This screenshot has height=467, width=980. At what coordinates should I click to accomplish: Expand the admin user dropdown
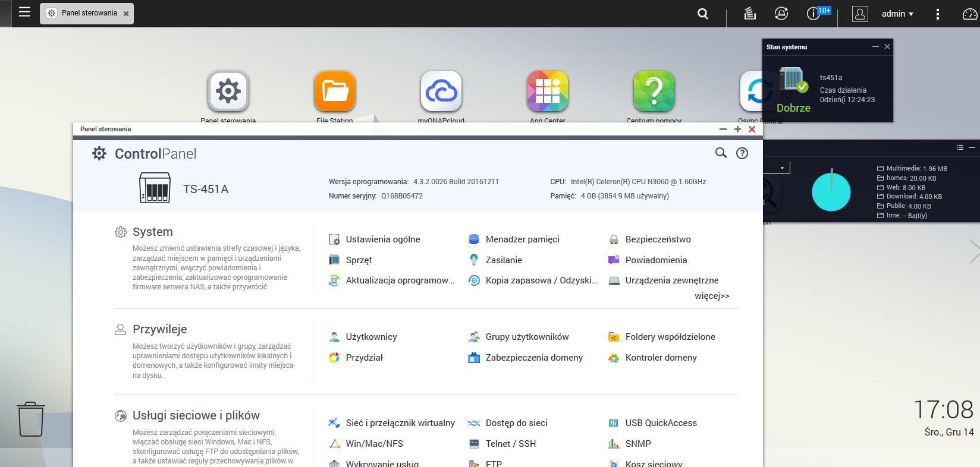pyautogui.click(x=897, y=14)
